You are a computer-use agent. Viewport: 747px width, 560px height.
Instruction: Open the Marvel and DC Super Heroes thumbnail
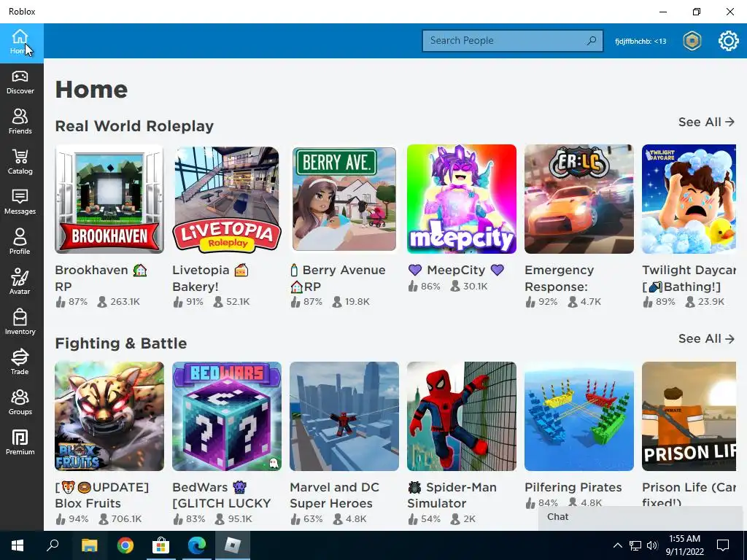[x=344, y=416]
